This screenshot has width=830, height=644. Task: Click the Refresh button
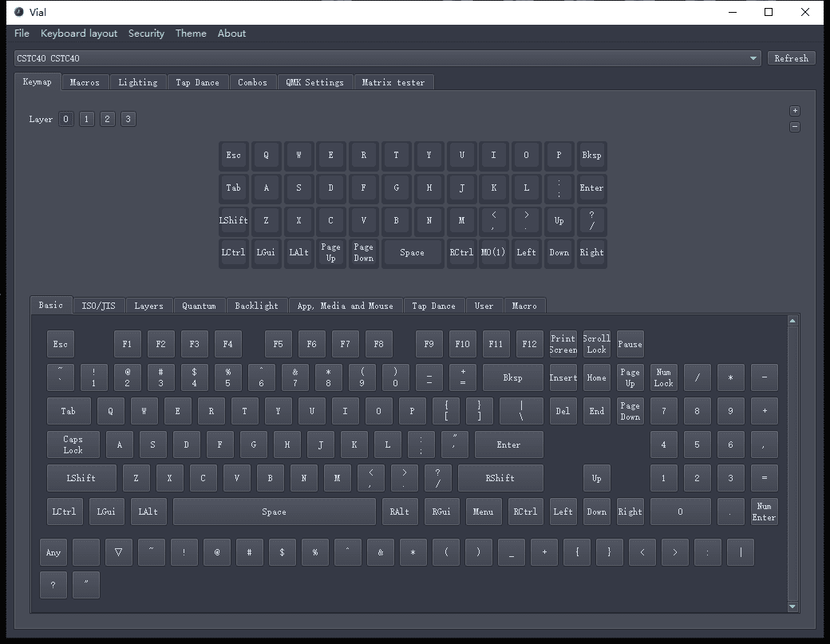(x=791, y=57)
